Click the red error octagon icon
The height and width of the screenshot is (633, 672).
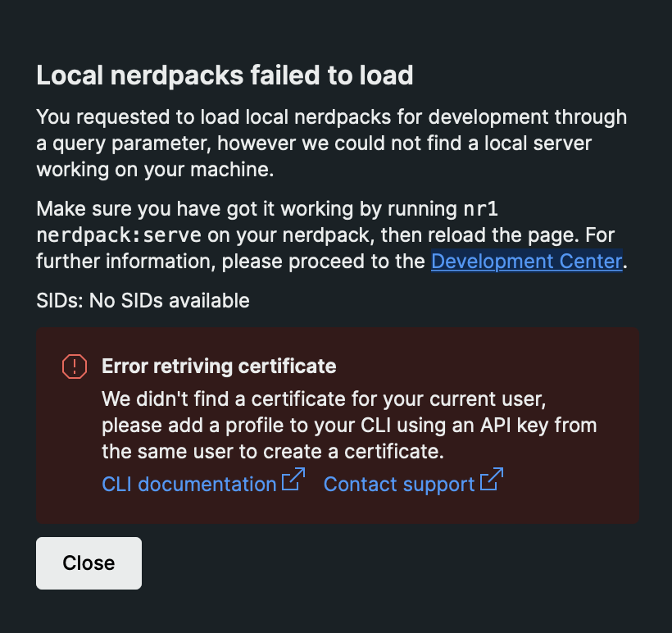click(x=75, y=367)
